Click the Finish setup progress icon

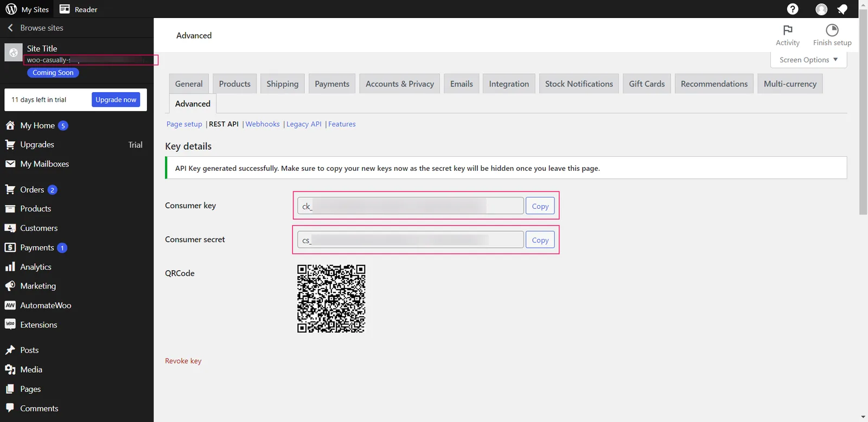click(x=832, y=30)
